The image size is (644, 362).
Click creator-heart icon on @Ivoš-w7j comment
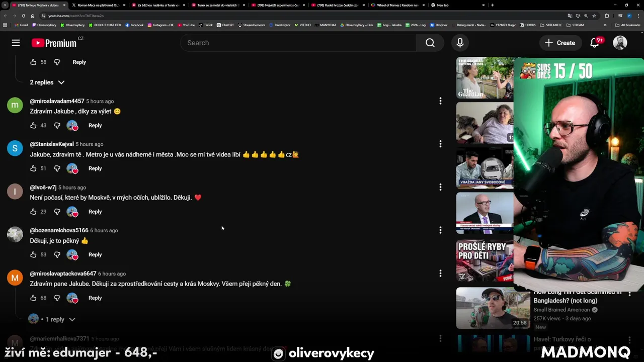point(72,212)
